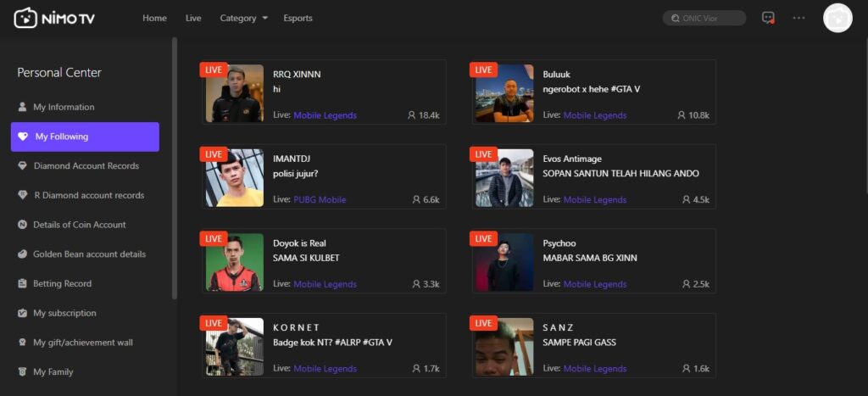Open KORNET stream thumbnail
868x396 pixels.
tap(235, 347)
